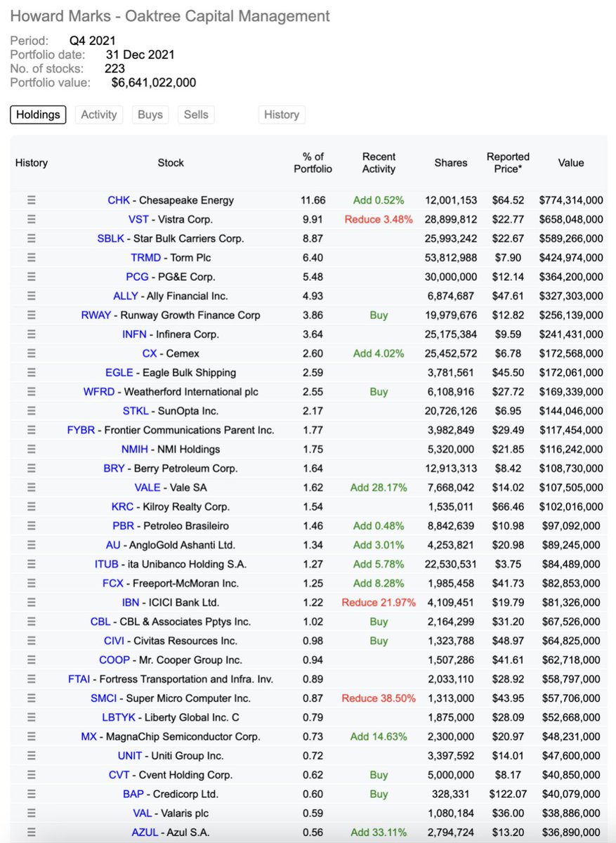The height and width of the screenshot is (843, 616).
Task: Select the $122.07 reported price for Credicorp
Action: (508, 794)
